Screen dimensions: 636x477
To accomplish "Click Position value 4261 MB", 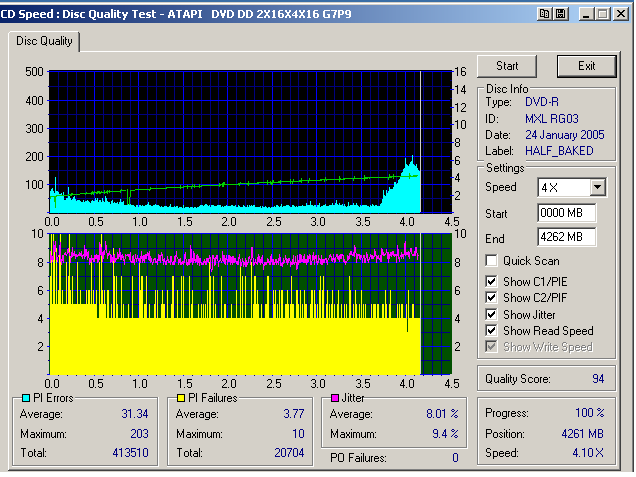I will click(x=582, y=434).
